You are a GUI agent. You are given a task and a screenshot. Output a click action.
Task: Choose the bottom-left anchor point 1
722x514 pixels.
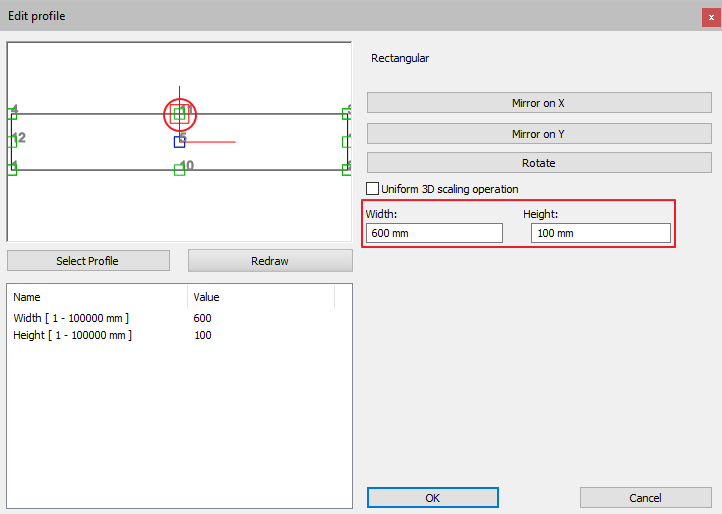11,169
